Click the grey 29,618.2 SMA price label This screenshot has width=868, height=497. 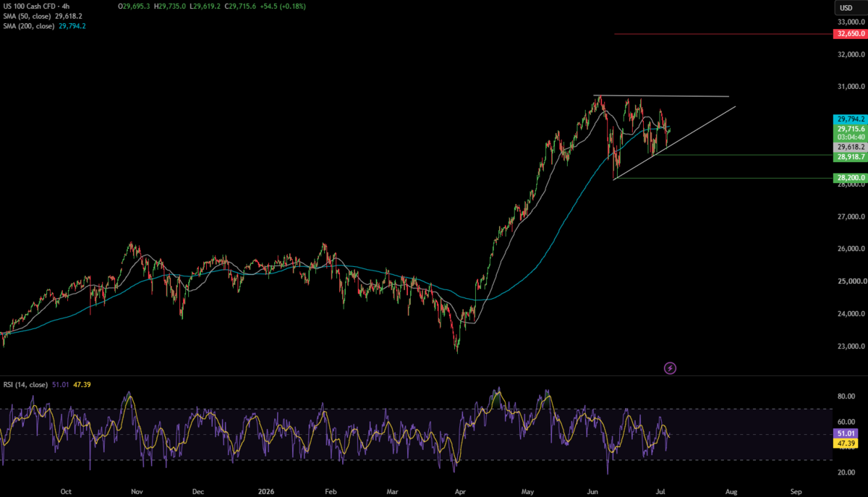click(851, 146)
